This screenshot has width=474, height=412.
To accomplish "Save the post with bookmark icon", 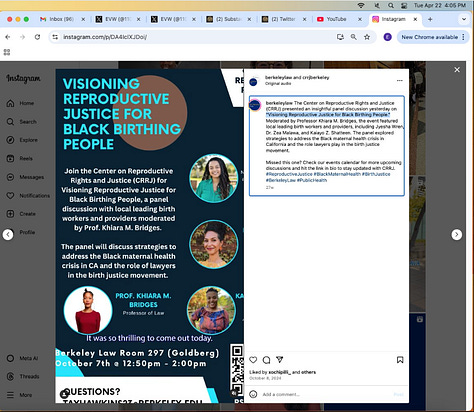I will 400,360.
